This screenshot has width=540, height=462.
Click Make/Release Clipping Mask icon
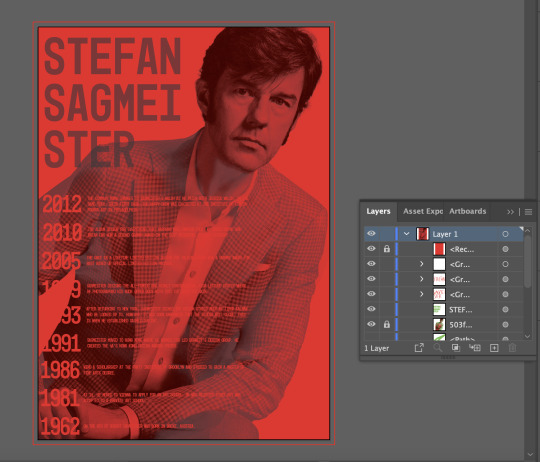click(x=456, y=348)
